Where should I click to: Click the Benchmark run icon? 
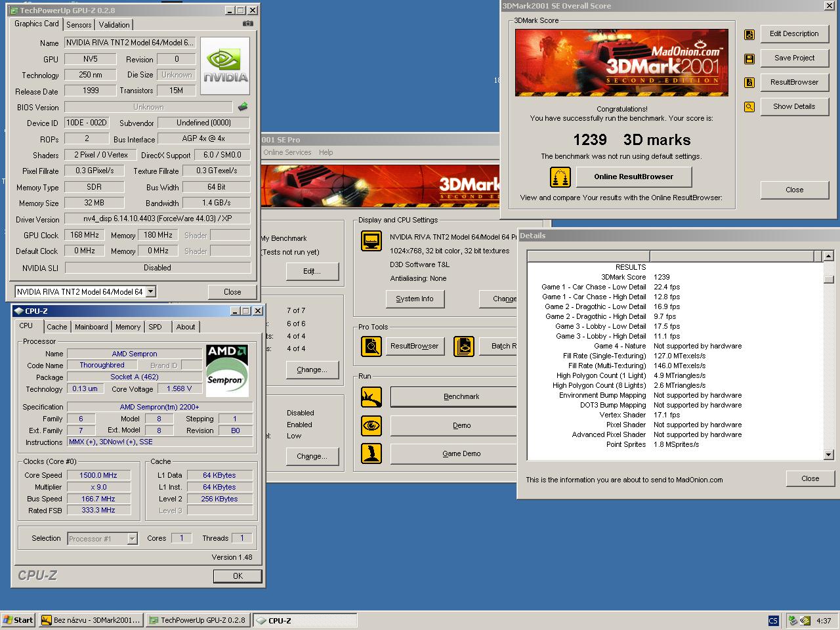coord(371,396)
